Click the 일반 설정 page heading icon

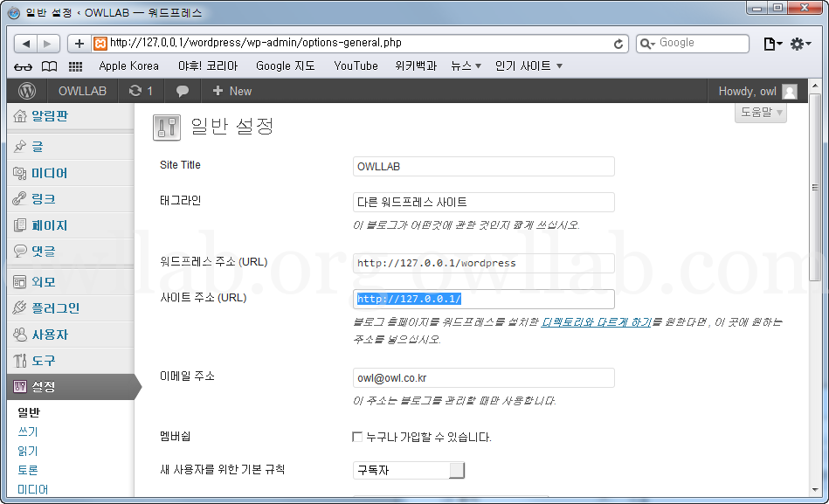[167, 128]
